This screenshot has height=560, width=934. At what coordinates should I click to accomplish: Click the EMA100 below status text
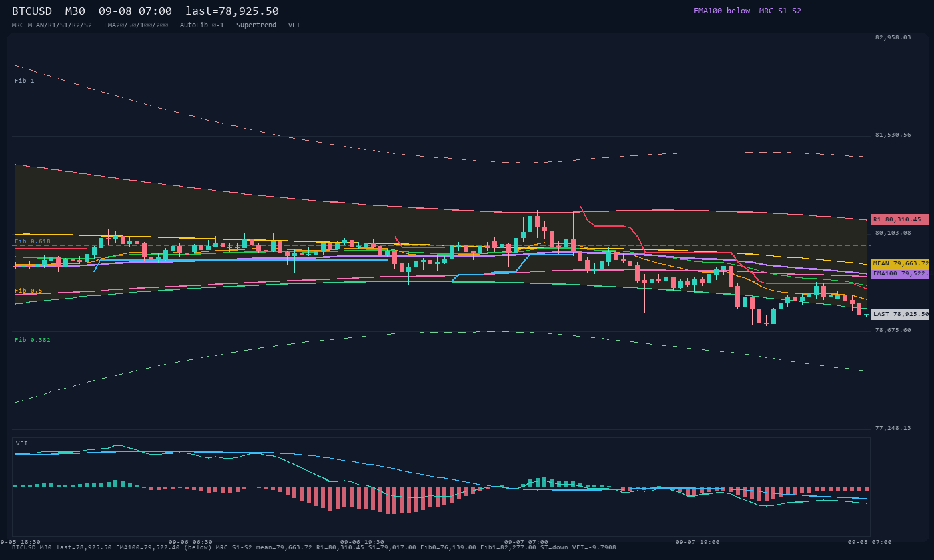click(722, 11)
